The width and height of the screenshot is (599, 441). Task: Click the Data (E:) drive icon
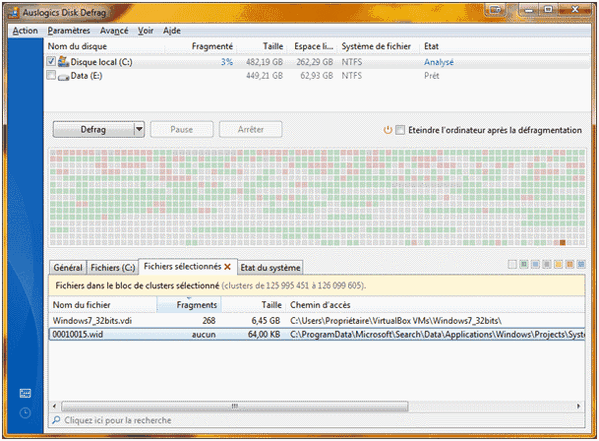click(x=63, y=77)
